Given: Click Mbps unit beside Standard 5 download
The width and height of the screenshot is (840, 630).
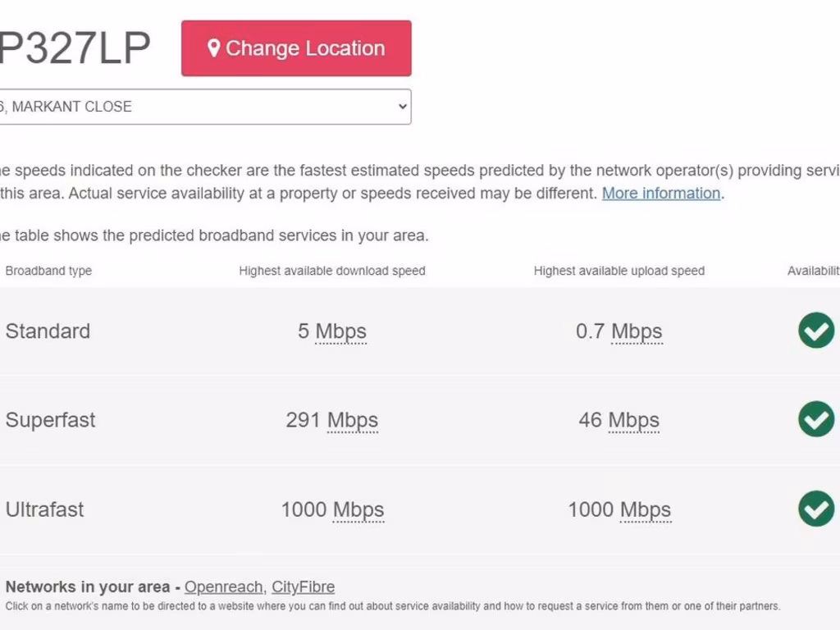Looking at the screenshot, I should tap(341, 331).
